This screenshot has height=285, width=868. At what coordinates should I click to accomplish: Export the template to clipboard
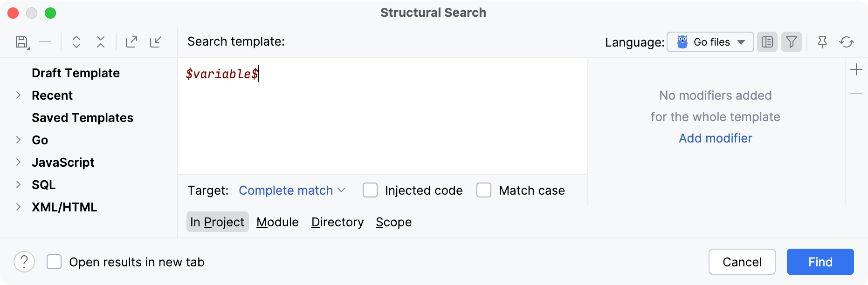(x=131, y=42)
